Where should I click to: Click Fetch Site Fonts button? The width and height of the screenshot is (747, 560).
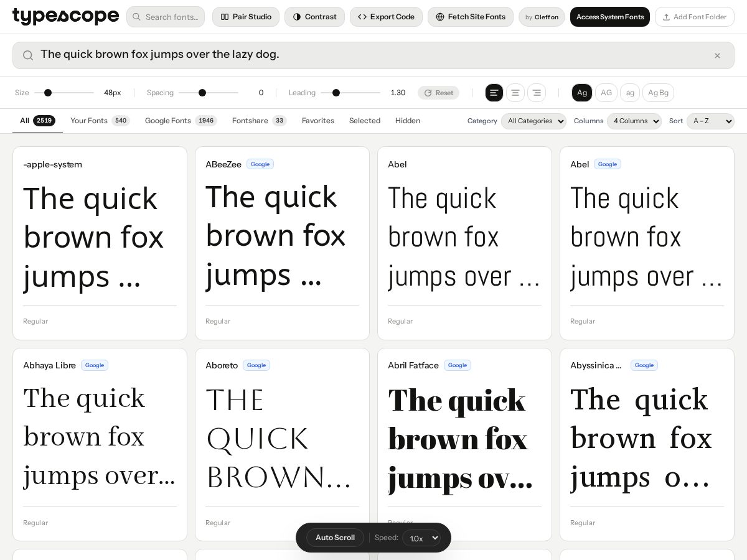[x=471, y=17]
